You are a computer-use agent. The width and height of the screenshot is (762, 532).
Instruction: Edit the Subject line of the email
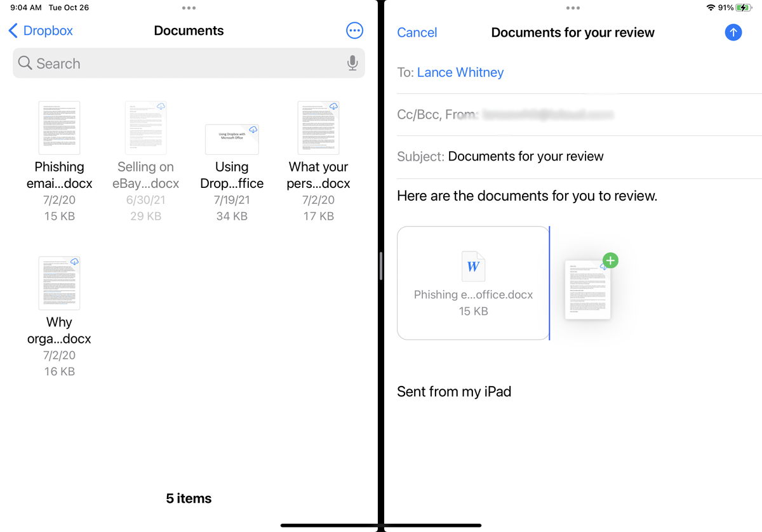pos(579,157)
